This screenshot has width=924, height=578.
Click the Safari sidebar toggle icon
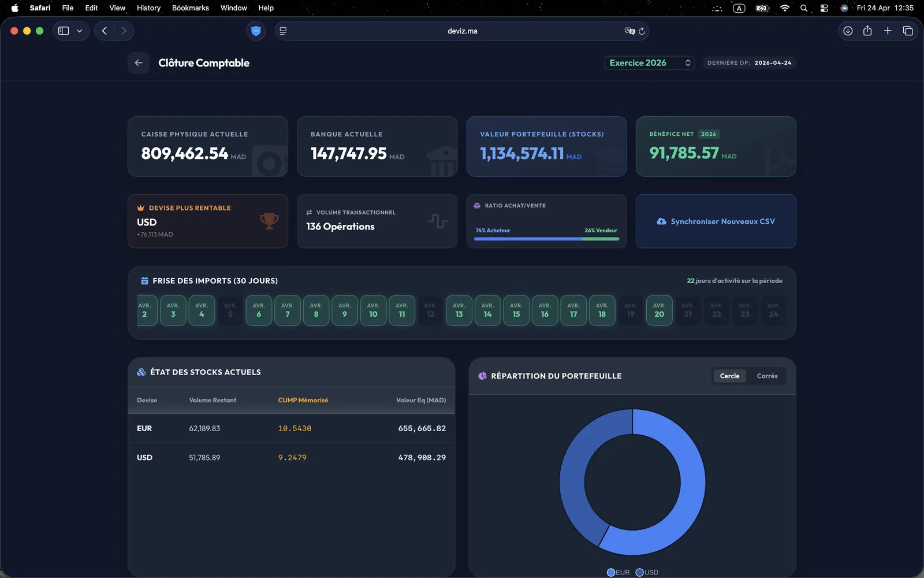click(64, 31)
